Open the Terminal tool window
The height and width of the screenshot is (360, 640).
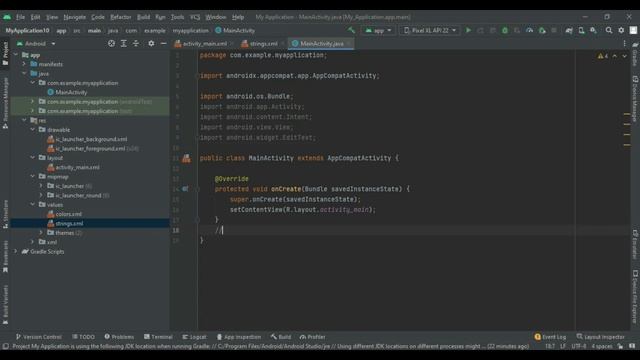(158, 337)
